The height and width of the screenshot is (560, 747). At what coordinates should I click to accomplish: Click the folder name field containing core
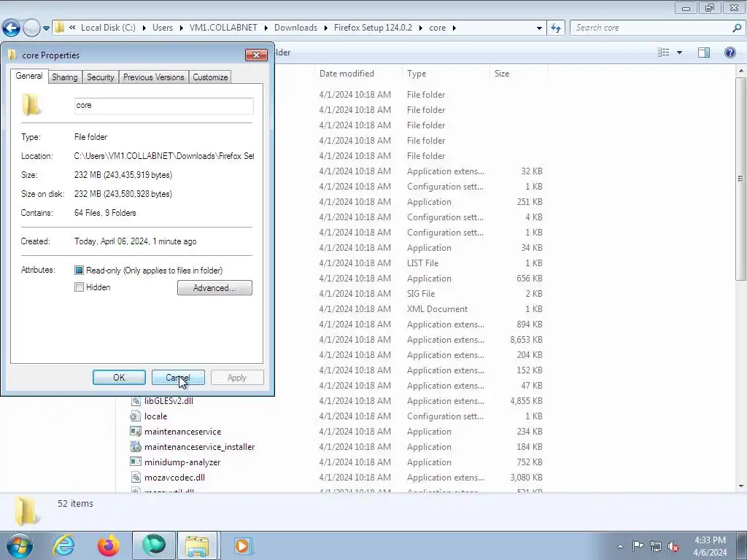[x=164, y=106]
